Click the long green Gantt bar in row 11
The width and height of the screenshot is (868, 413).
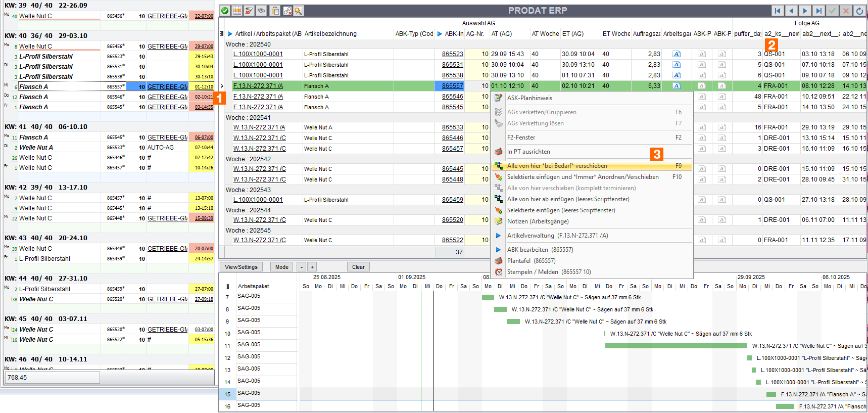coord(676,346)
